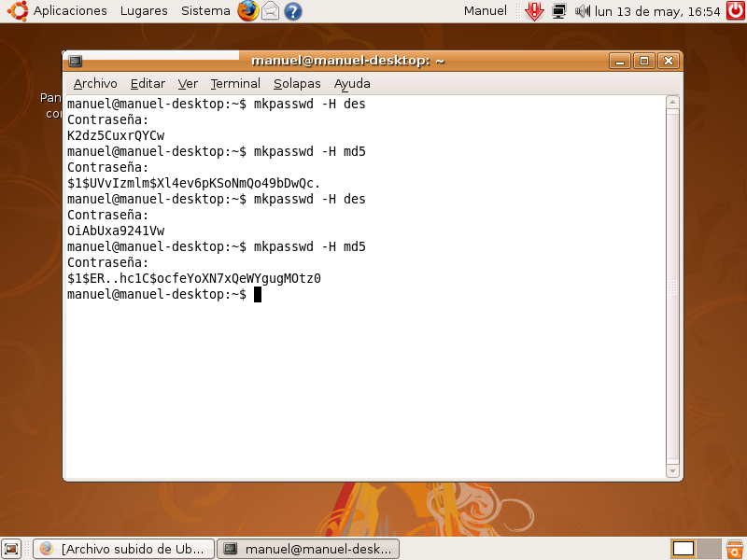Viewport: 747px width, 560px height.
Task: Select the Archivo subido de Ub taskbar entry
Action: (x=121, y=548)
